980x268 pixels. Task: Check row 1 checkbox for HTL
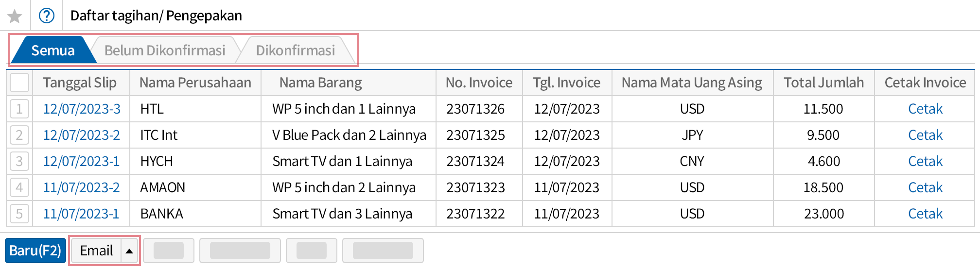pos(19,109)
